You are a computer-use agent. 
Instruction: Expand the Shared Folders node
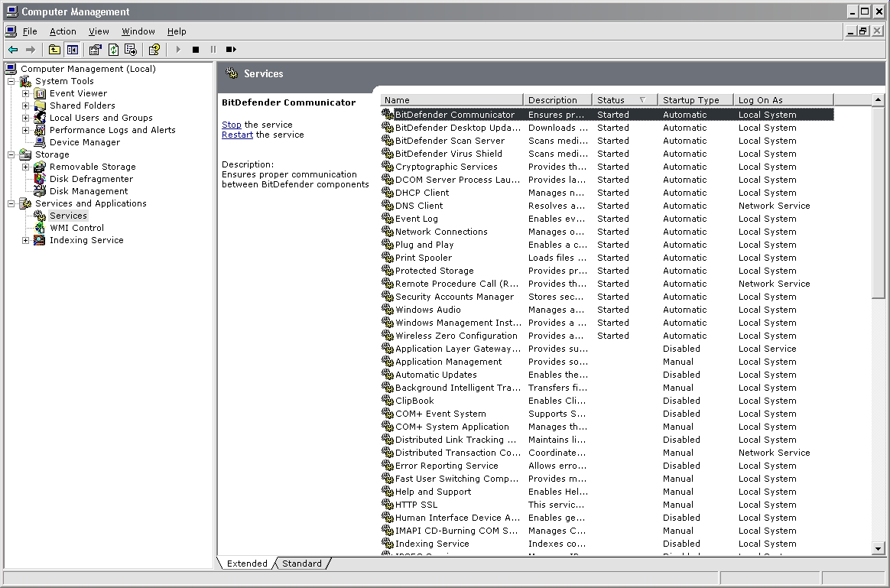(x=25, y=106)
